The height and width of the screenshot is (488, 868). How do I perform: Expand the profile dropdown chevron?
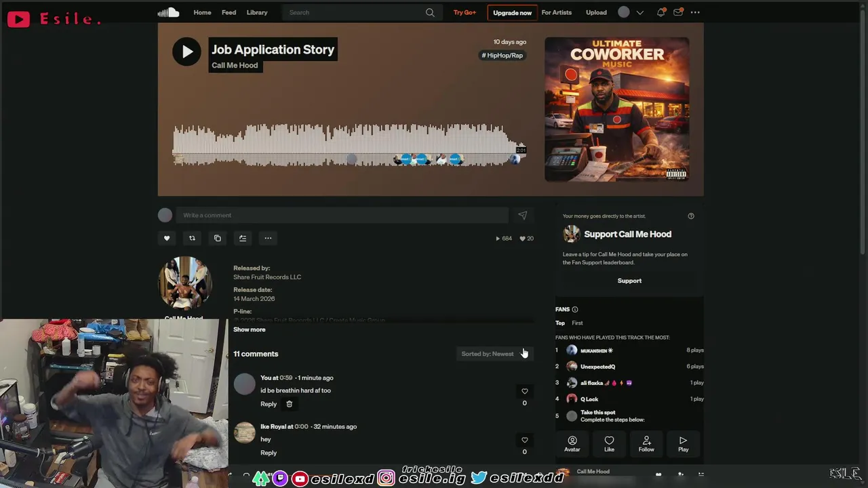pyautogui.click(x=639, y=12)
